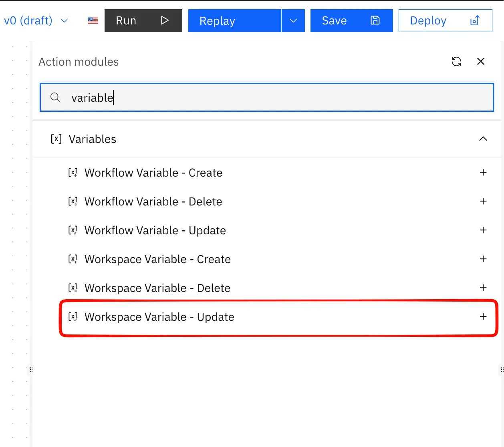Image resolution: width=504 pixels, height=447 pixels.
Task: Select Workspace Variable - Create text
Action: pyautogui.click(x=157, y=259)
